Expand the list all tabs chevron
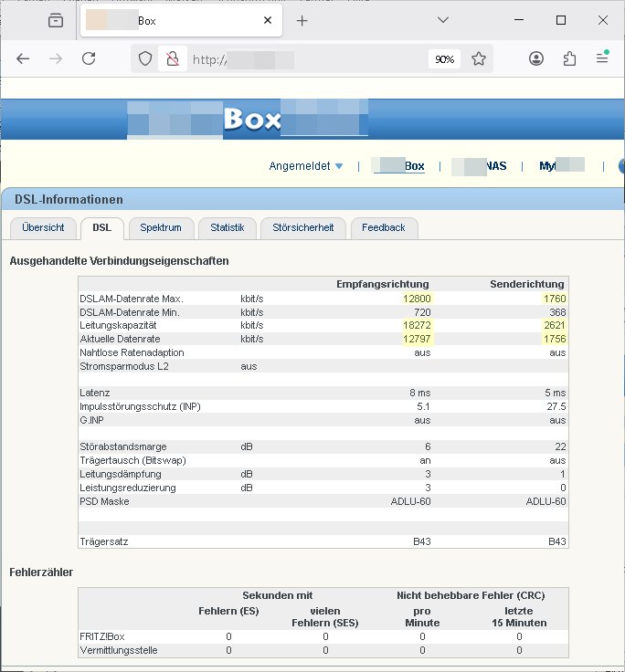Image resolution: width=625 pixels, height=672 pixels. tap(442, 20)
